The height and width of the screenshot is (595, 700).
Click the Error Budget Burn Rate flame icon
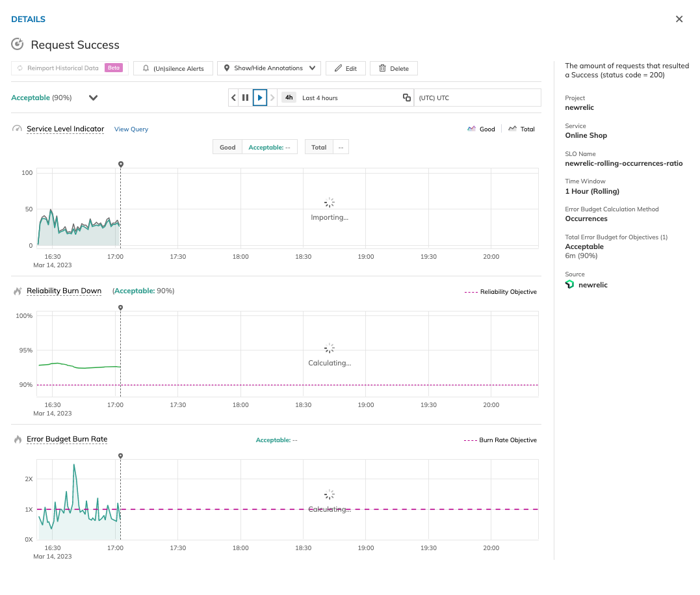pos(18,440)
